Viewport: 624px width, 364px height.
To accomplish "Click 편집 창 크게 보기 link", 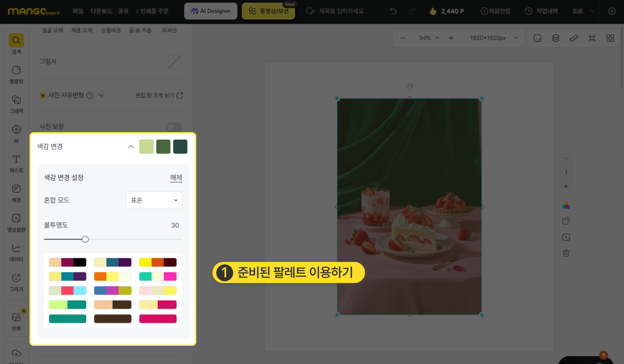I will click(x=159, y=95).
